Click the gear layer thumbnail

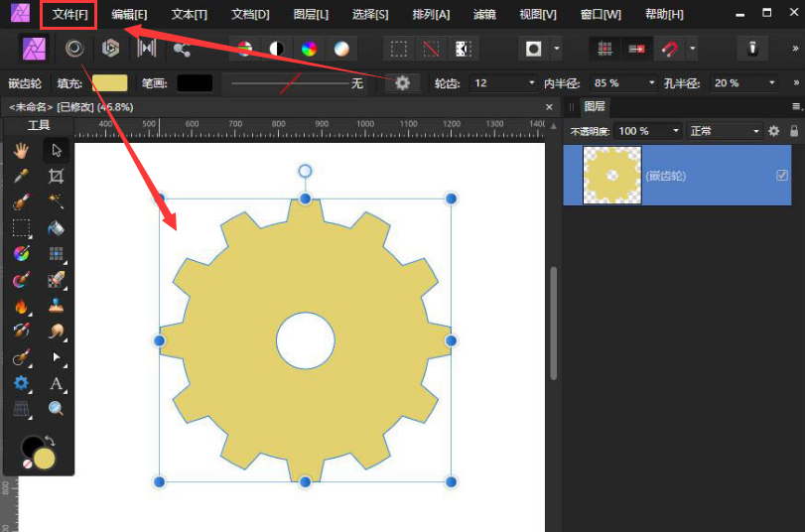click(x=611, y=176)
